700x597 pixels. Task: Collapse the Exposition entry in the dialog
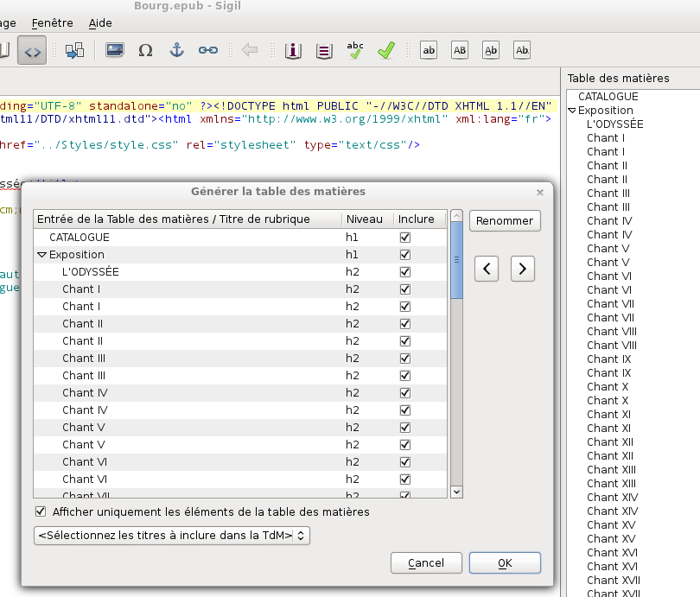point(41,255)
